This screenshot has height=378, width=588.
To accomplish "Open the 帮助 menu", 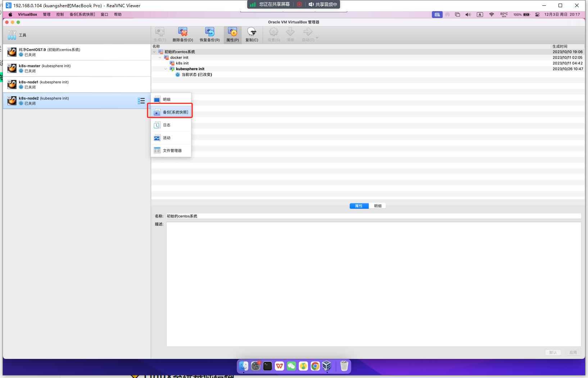I will coord(118,14).
